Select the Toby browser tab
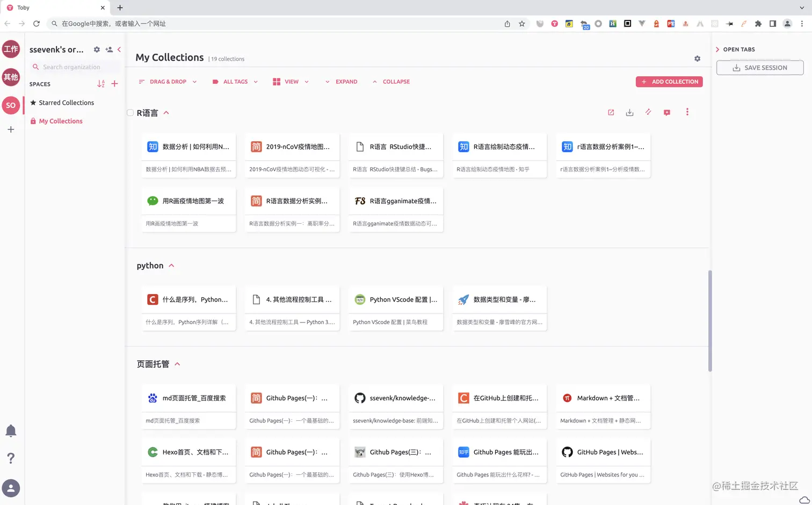The image size is (812, 505). point(55,8)
